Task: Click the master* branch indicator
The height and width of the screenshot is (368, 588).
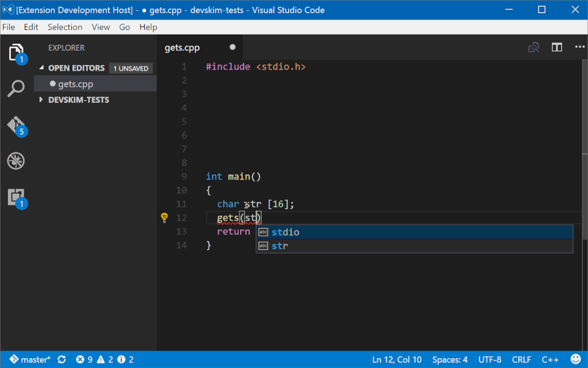Action: coord(30,359)
